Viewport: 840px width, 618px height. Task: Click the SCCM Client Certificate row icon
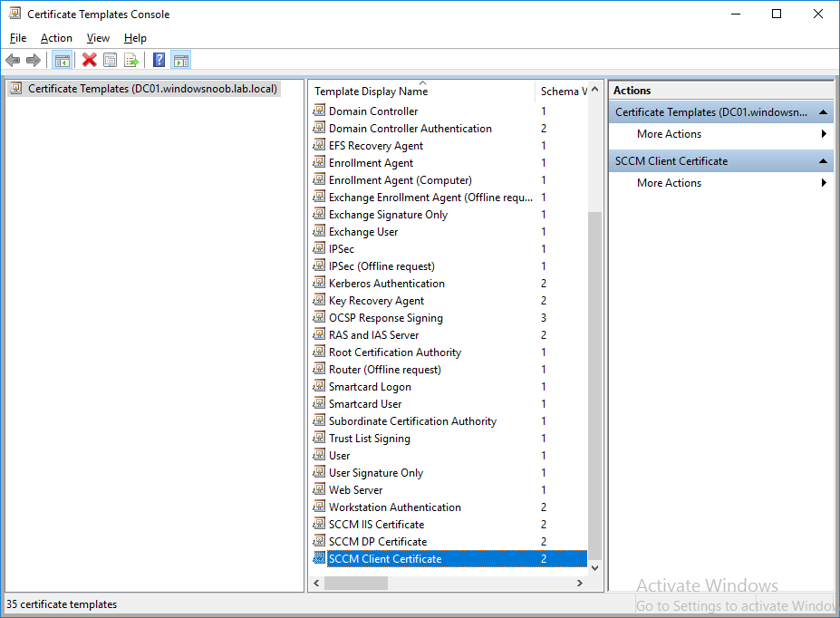tap(319, 558)
